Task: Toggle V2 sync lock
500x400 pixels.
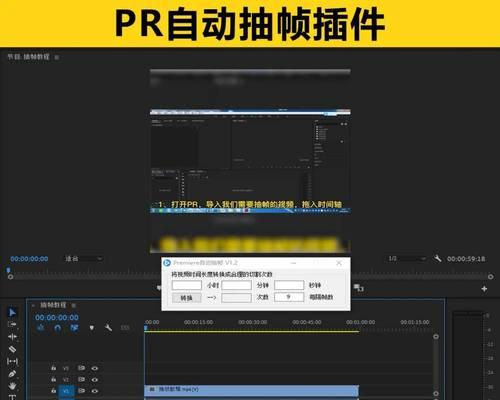Action: coord(81,379)
